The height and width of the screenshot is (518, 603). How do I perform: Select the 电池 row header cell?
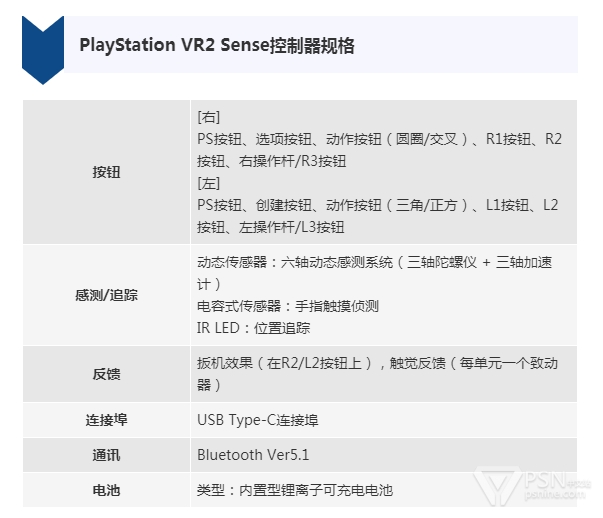point(106,490)
